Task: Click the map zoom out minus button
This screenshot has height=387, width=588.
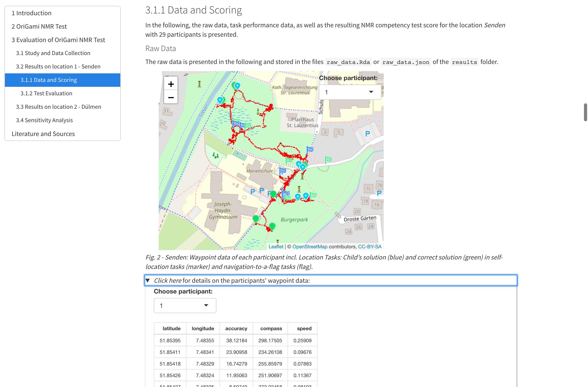Action: tap(171, 97)
